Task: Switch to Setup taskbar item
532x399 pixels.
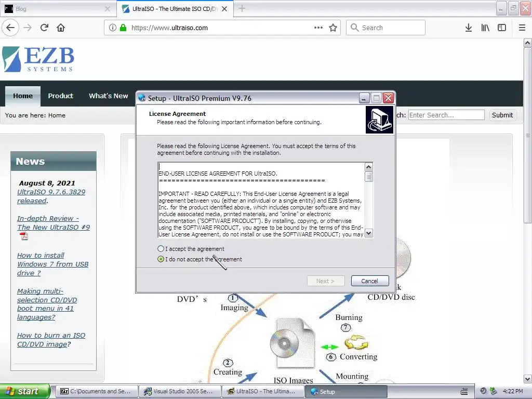Action: 346,391
